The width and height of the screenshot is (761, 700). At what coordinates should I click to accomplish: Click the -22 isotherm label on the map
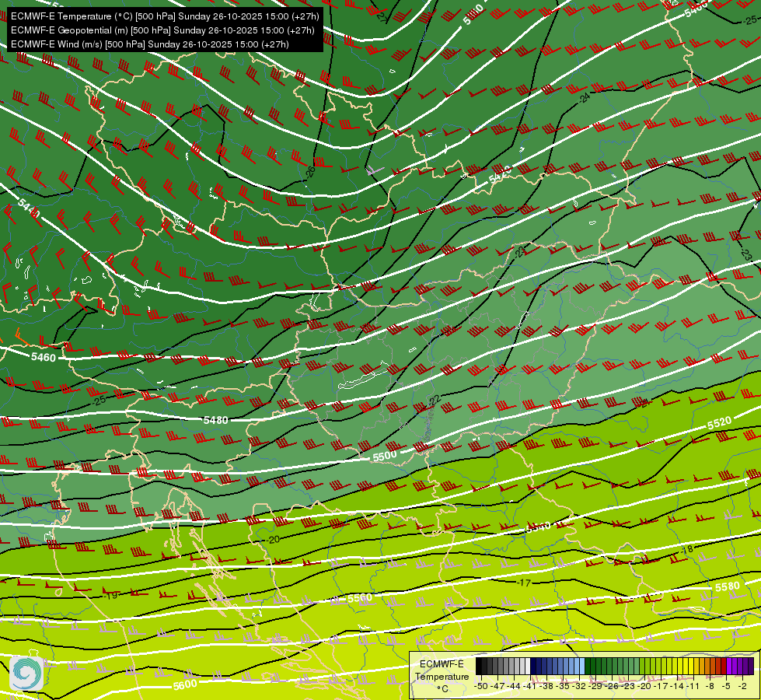point(434,401)
